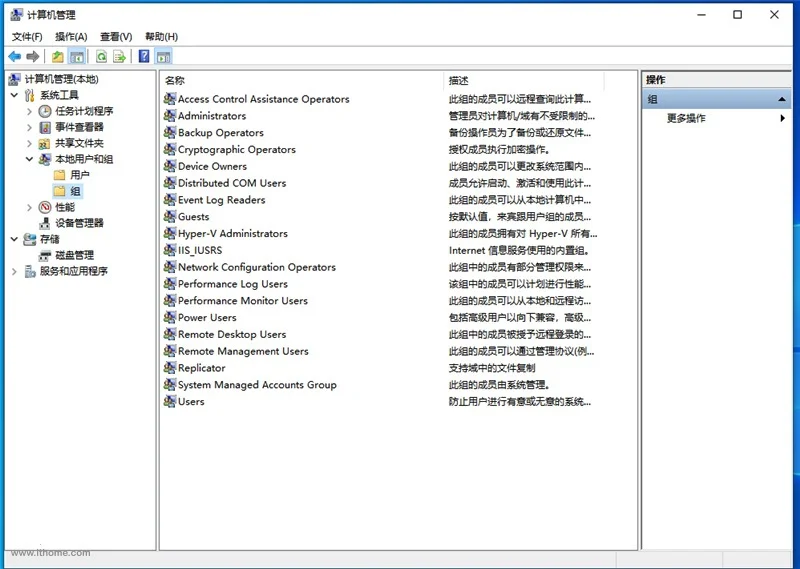Click the IIS_IUSRS group icon

tap(170, 250)
